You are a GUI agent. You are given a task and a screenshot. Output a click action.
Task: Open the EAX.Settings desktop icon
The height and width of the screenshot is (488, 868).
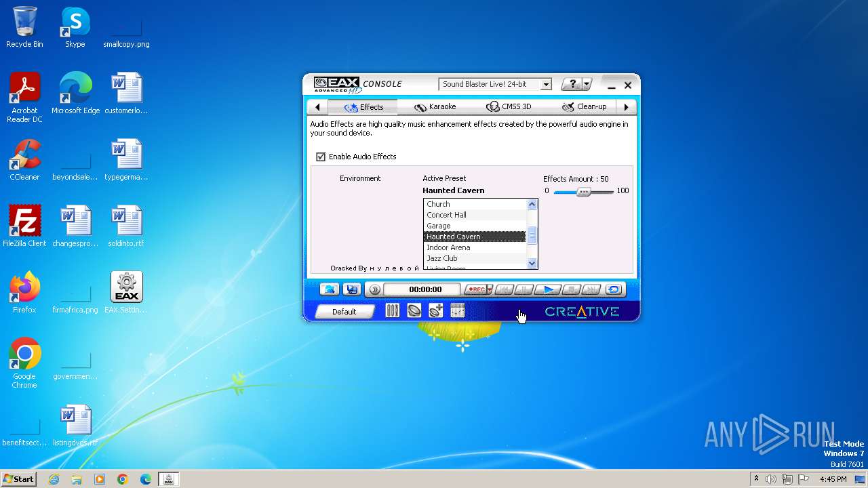tap(126, 293)
